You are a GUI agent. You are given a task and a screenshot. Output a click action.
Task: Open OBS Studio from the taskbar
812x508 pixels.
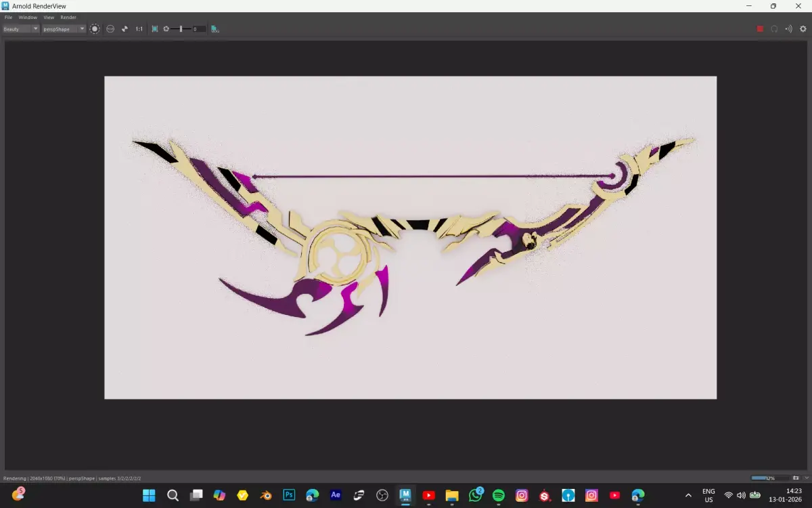[x=382, y=495]
